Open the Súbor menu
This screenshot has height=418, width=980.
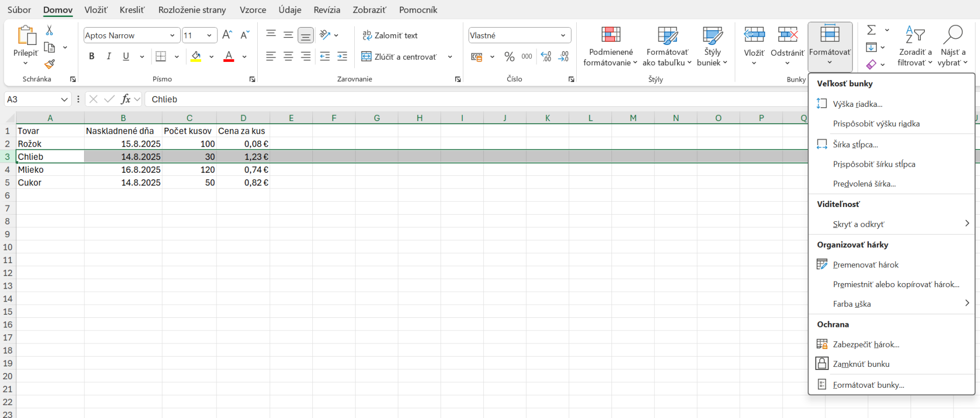point(19,10)
